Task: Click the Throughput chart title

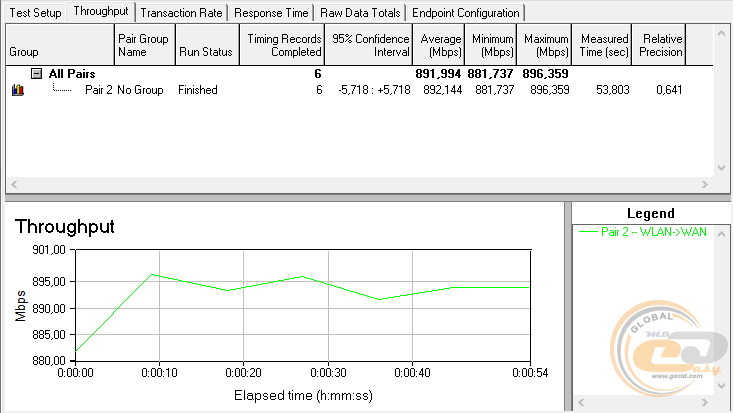Action: (65, 227)
